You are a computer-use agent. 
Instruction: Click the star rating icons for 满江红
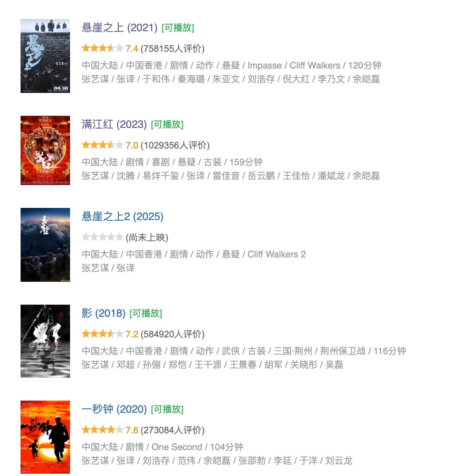[x=102, y=145]
